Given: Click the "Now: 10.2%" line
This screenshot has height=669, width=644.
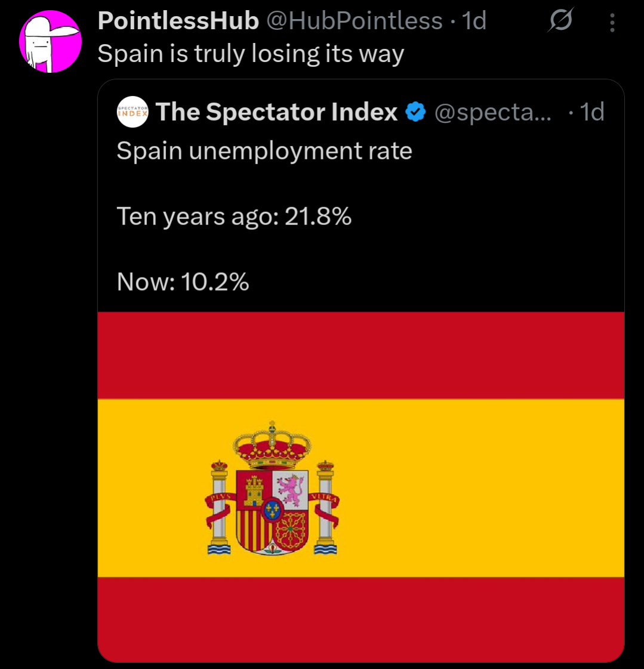Looking at the screenshot, I should tap(183, 281).
